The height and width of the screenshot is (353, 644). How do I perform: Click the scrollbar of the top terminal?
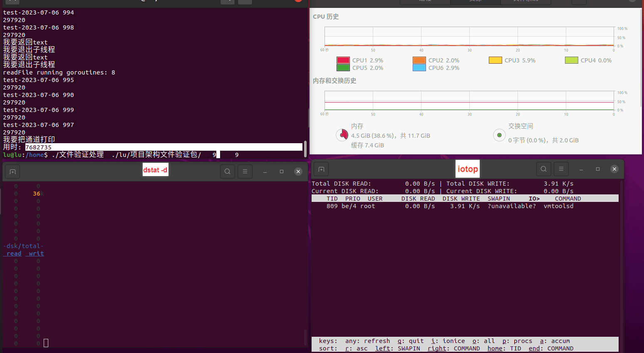coord(305,148)
